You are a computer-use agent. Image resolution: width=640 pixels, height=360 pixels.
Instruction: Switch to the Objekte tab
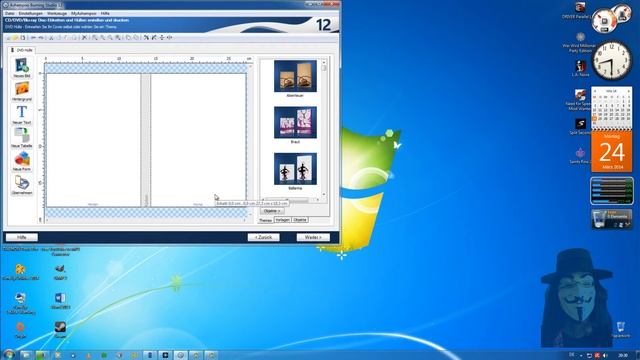tap(300, 220)
